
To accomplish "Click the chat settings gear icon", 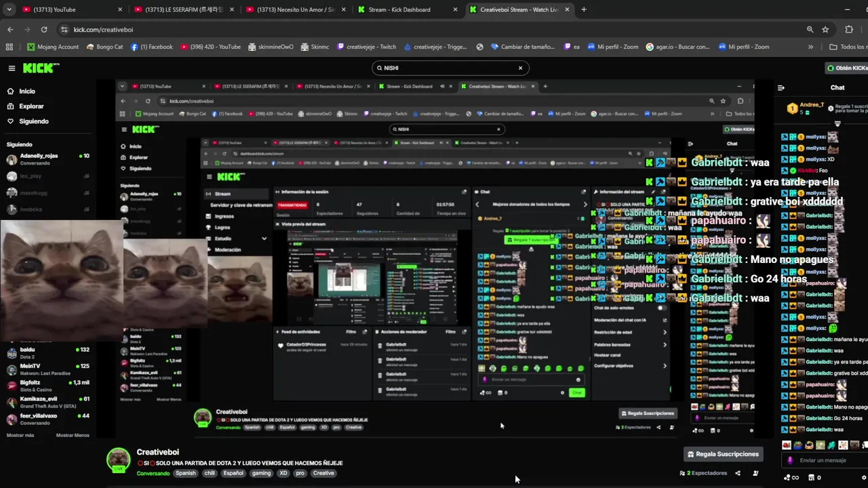I will pos(864,477).
